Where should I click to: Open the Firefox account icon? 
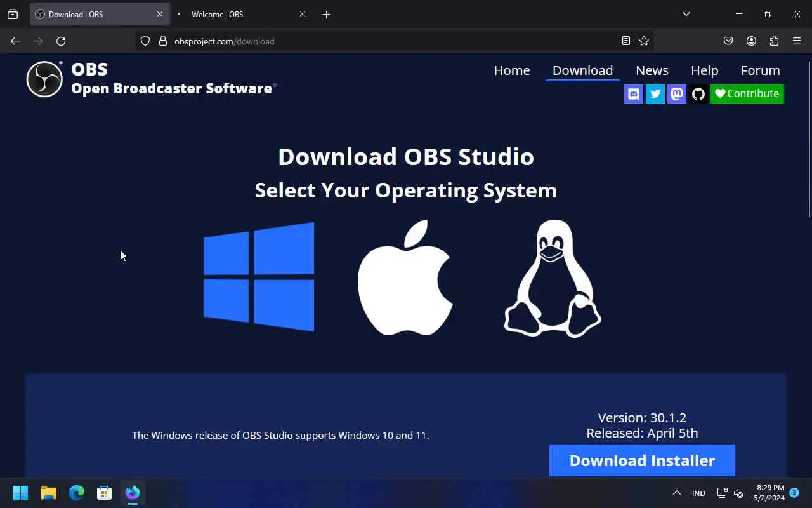point(751,41)
